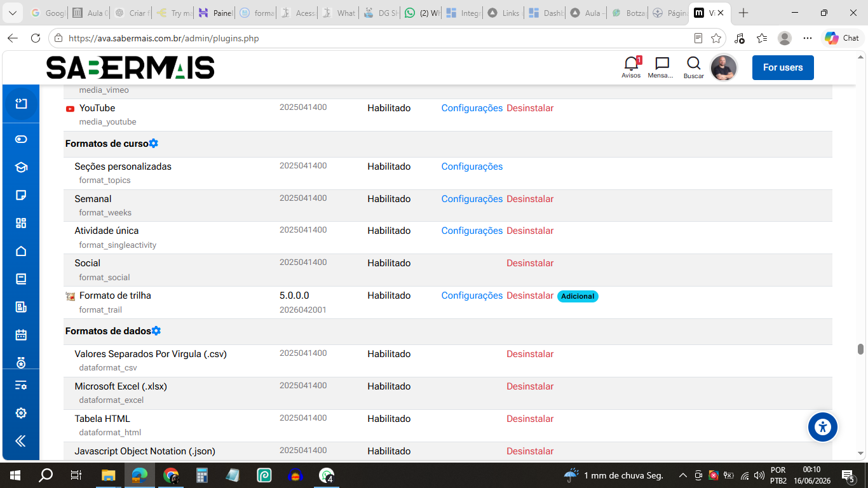868x488 pixels.
Task: Click the browser refresh button
Action: coord(36,38)
